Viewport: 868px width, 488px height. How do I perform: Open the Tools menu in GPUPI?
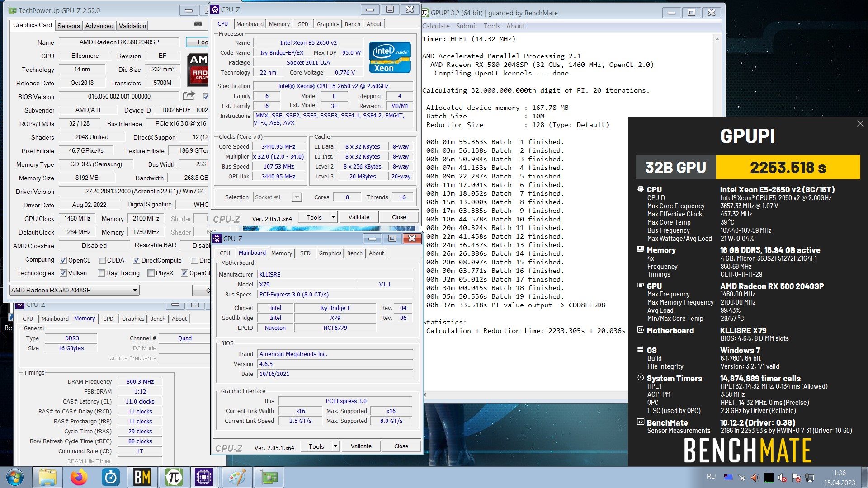coord(492,26)
